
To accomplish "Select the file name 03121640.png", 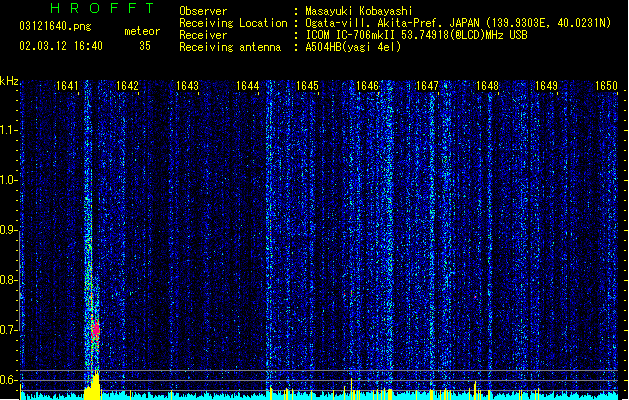I will coord(55,26).
